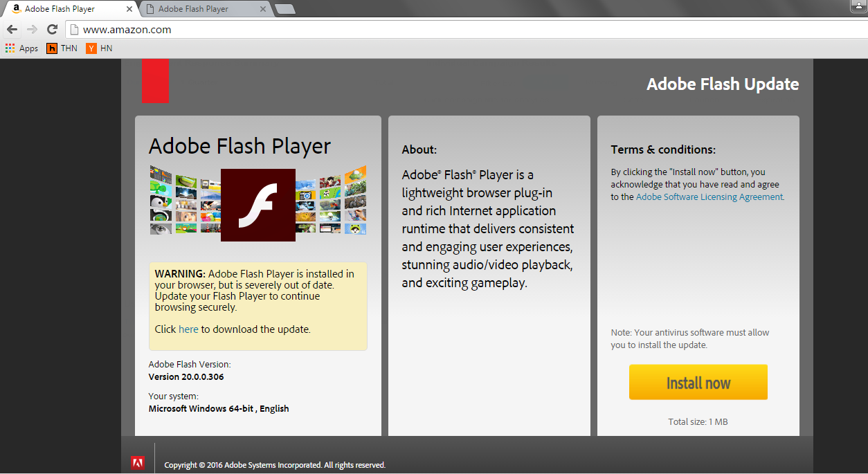The image size is (868, 474).
Task: Open the Apps bookmark shortcut
Action: click(21, 48)
